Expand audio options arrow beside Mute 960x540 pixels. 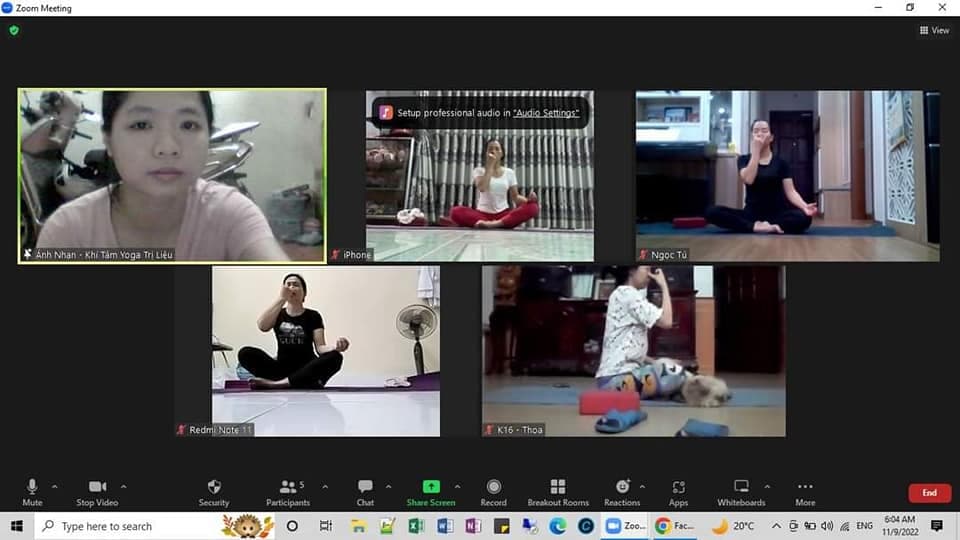click(54, 487)
